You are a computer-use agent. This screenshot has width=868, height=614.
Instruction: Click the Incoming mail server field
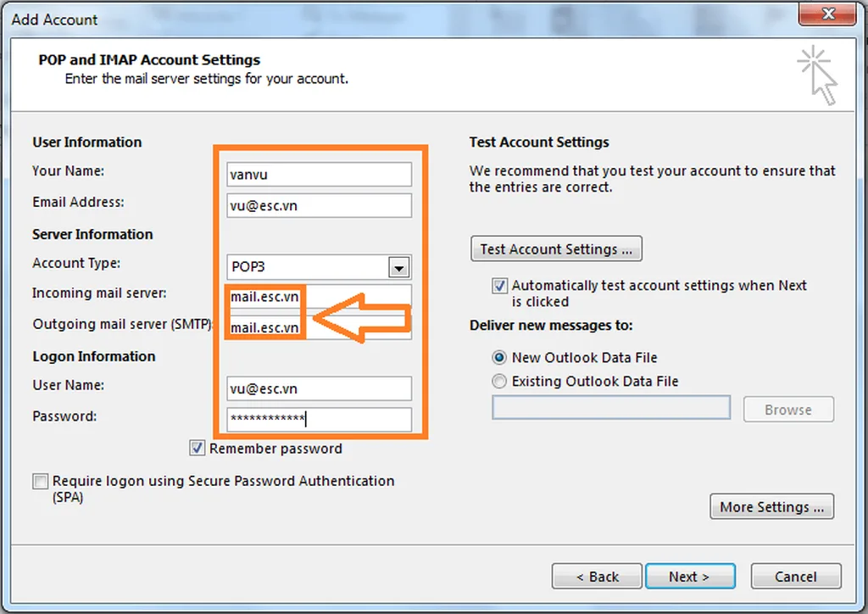coord(319,296)
